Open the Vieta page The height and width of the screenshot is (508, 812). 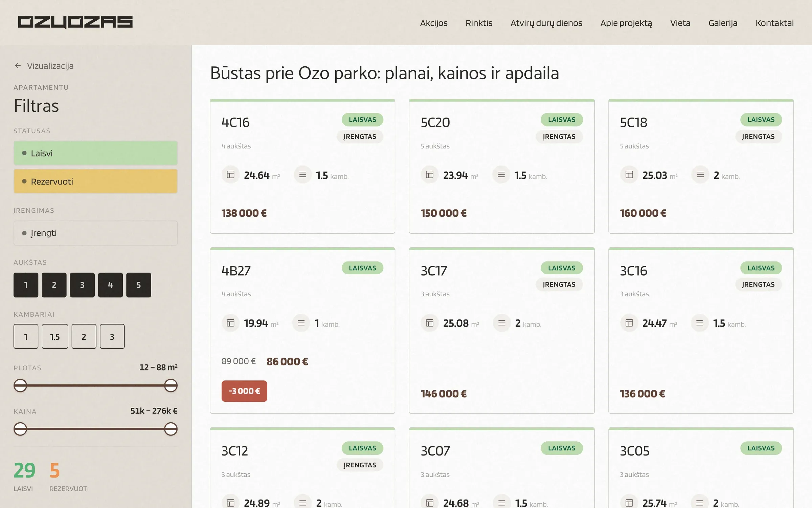pos(680,23)
